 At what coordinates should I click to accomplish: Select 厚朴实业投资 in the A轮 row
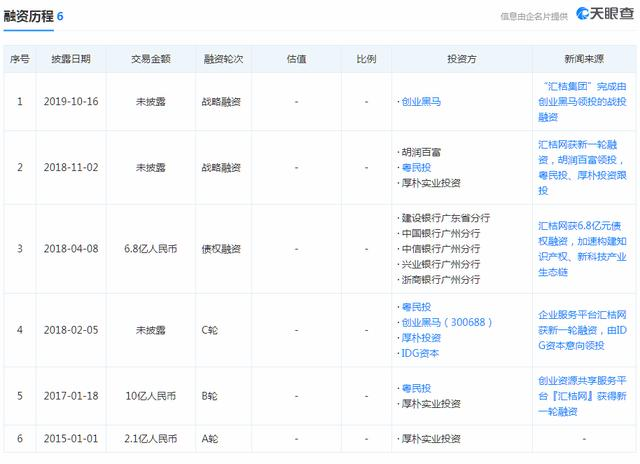coord(431,439)
